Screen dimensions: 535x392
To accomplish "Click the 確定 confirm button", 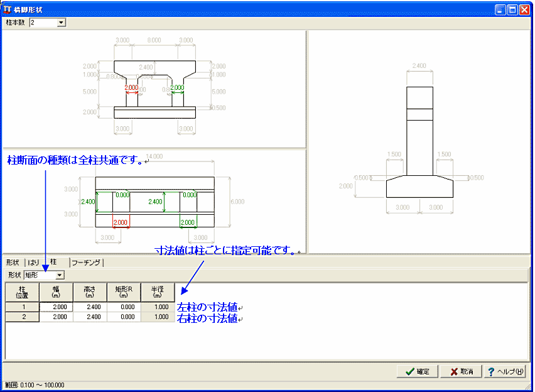I will coord(418,371).
